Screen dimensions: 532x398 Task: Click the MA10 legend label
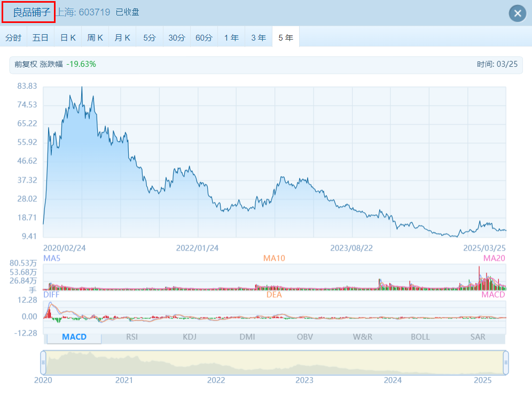(274, 258)
